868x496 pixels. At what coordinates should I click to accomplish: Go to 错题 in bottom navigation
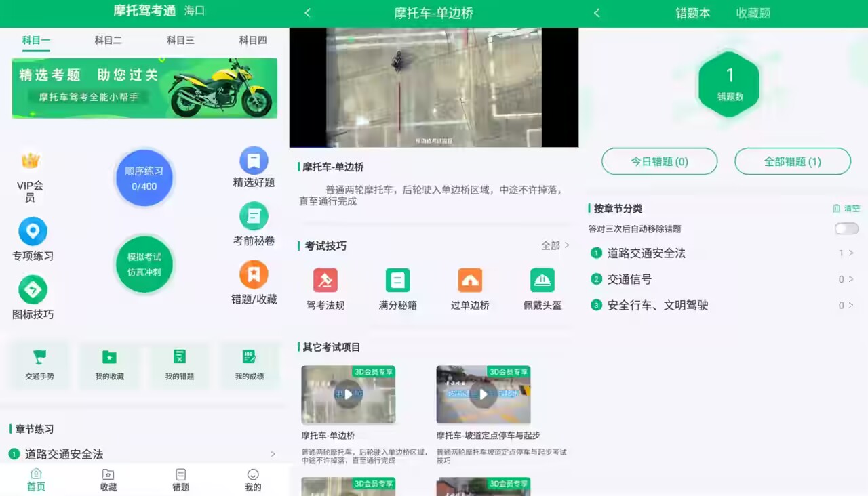pos(180,480)
